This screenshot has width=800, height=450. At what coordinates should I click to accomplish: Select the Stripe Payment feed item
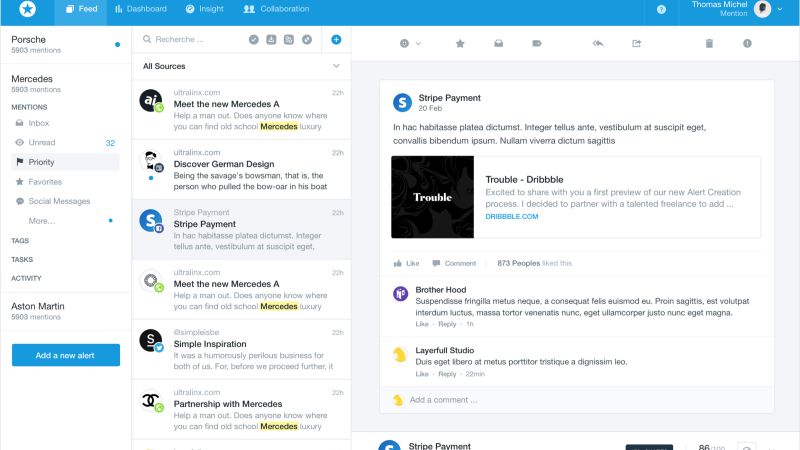click(241, 230)
